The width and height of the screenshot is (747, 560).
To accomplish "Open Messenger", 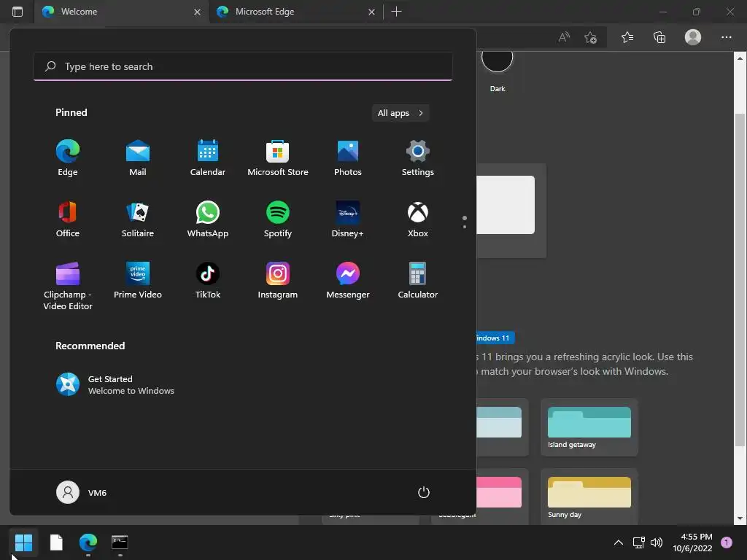I will [348, 281].
